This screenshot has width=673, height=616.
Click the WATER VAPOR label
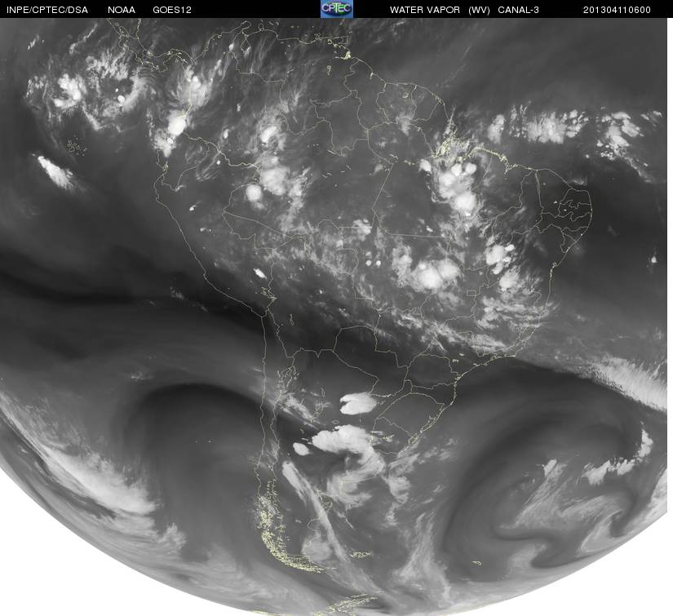pyautogui.click(x=424, y=10)
